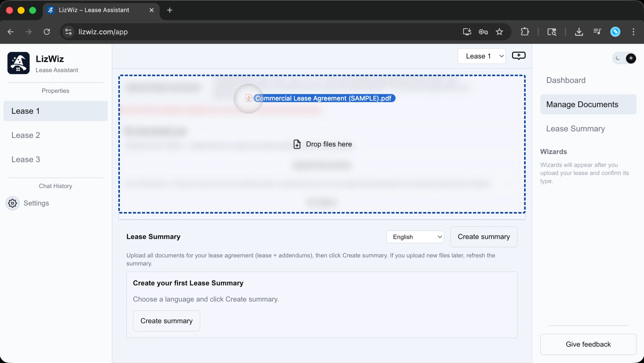The height and width of the screenshot is (363, 644).
Task: Click the moon icon on the theme toggle
Action: [618, 58]
